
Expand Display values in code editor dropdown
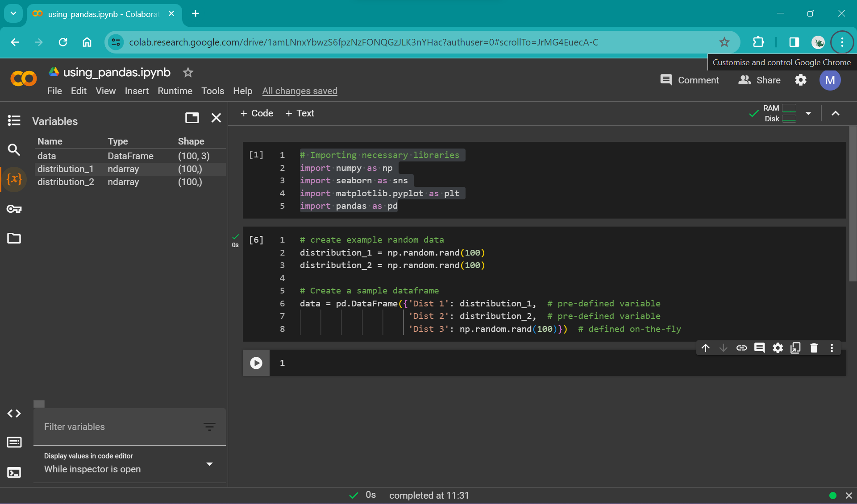coord(209,464)
